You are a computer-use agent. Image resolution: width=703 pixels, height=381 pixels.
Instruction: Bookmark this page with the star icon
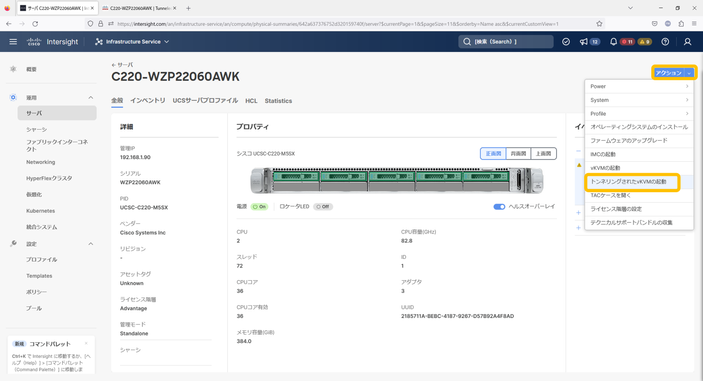point(599,24)
